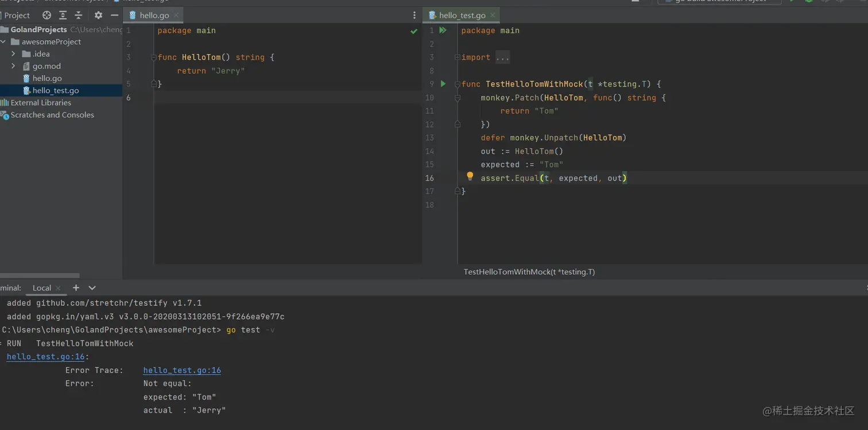Click the yellow lightbulb quick-fix icon

(x=470, y=176)
